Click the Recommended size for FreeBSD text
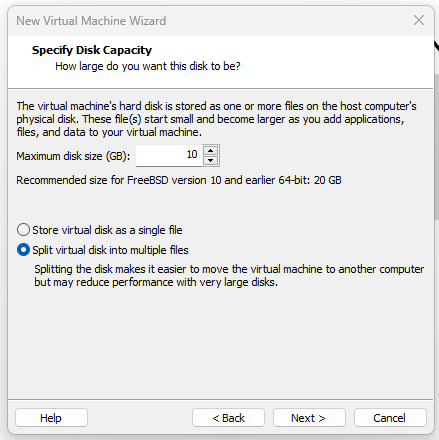Screen dimensions: 439x440 point(179,180)
